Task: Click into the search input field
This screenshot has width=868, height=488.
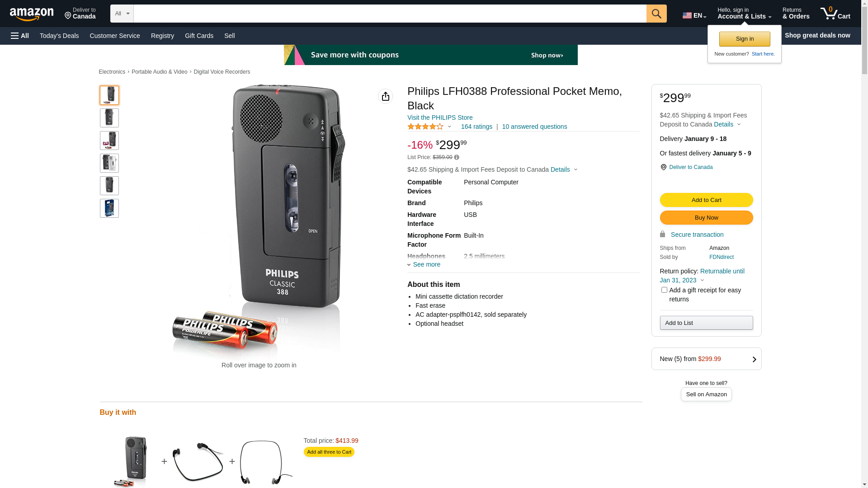Action: (x=390, y=14)
